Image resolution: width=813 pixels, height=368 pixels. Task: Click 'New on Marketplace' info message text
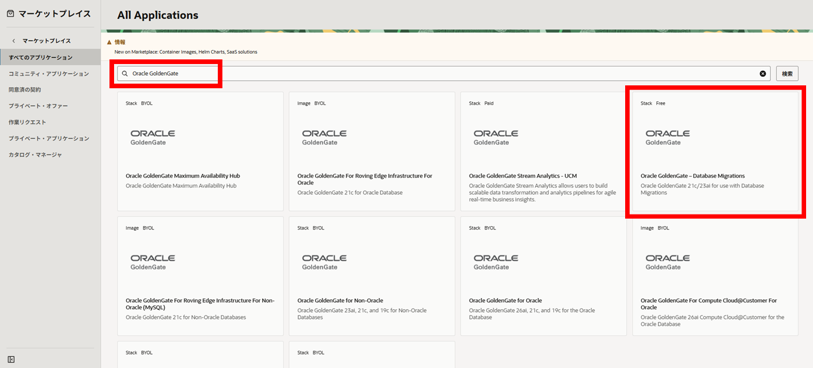point(186,52)
